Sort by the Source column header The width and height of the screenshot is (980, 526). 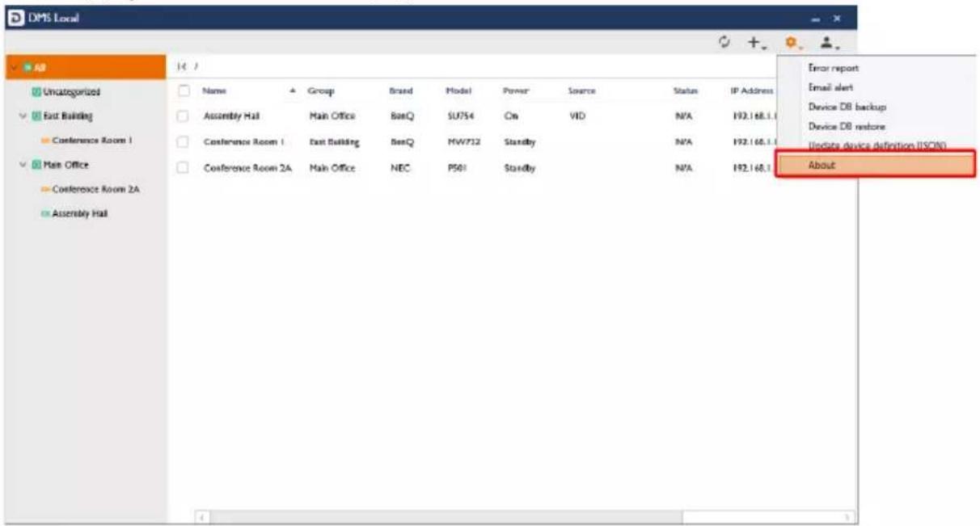click(x=581, y=91)
